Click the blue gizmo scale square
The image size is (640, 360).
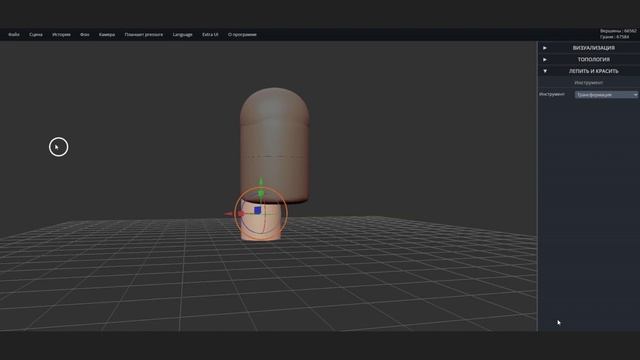click(258, 210)
